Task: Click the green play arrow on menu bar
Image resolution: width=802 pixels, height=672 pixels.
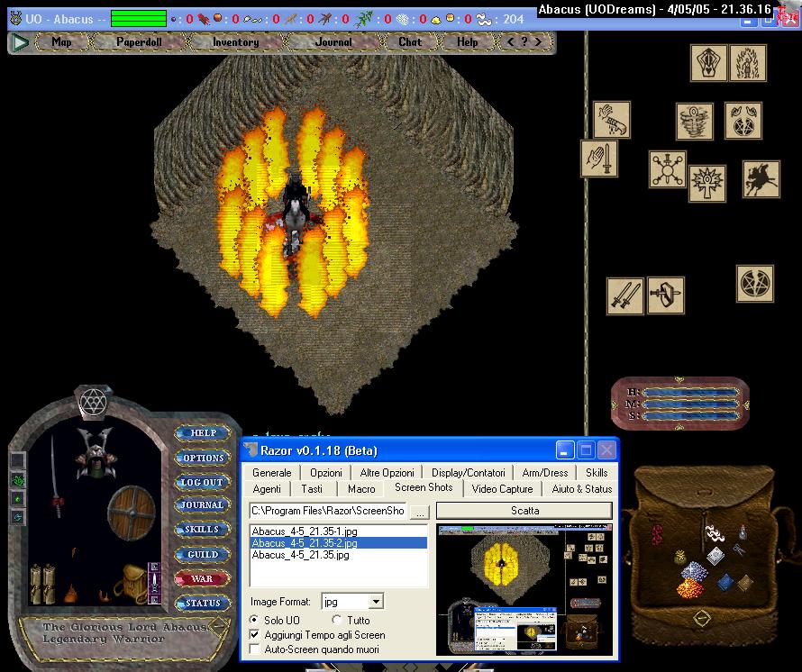Action: tap(20, 42)
